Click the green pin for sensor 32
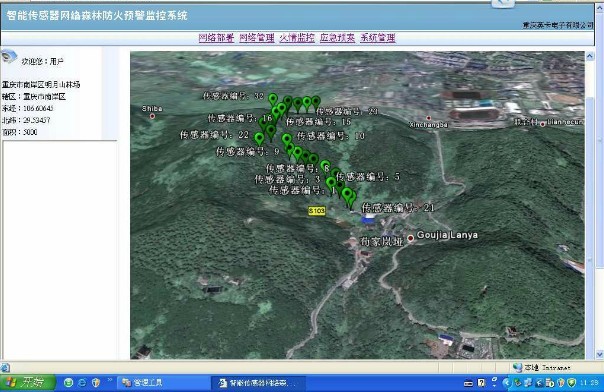Viewport: 604px width, 392px height. tap(273, 99)
